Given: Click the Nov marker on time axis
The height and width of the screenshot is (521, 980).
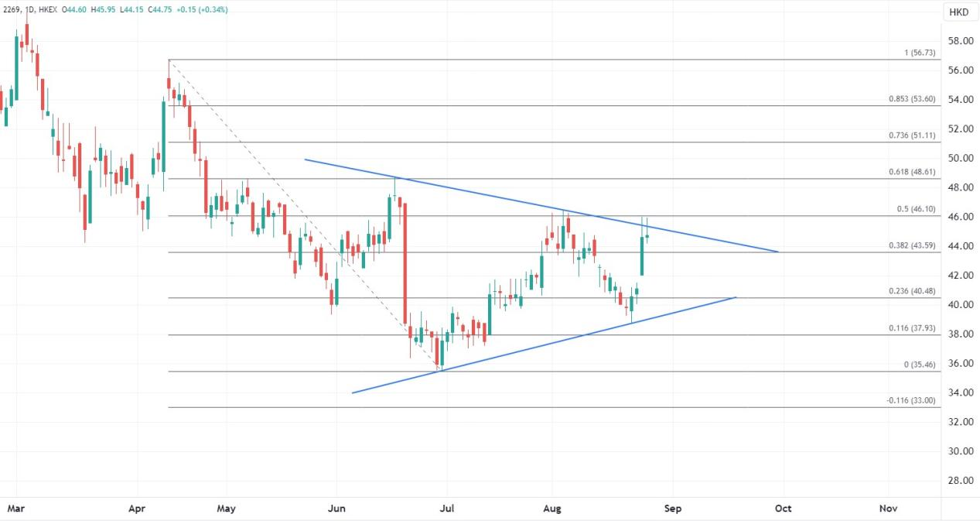Looking at the screenshot, I should click(x=888, y=509).
